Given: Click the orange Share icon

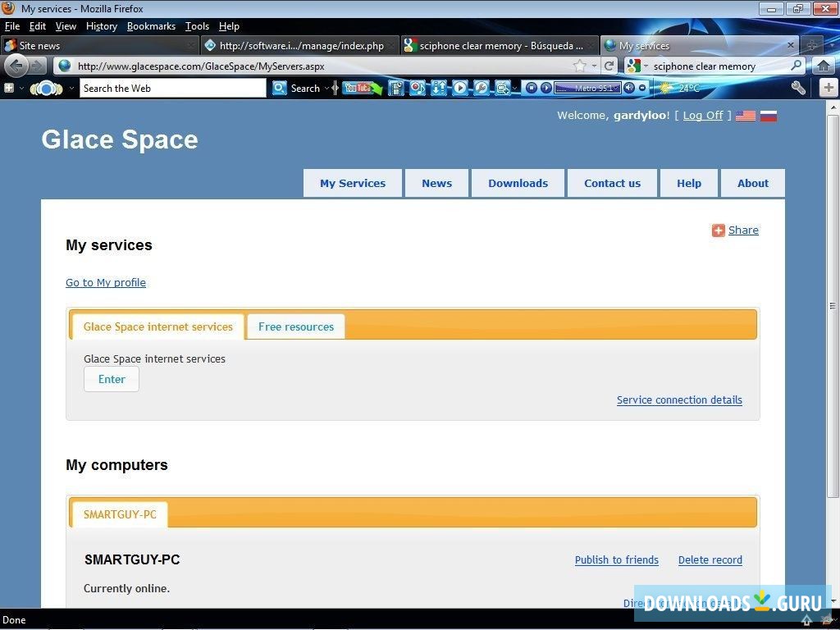Looking at the screenshot, I should click(718, 231).
